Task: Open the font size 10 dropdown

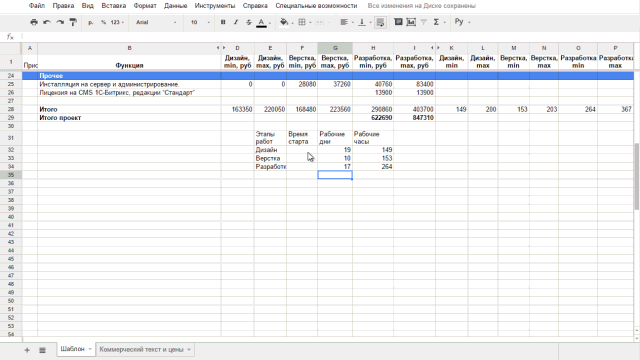Action: pyautogui.click(x=200, y=22)
